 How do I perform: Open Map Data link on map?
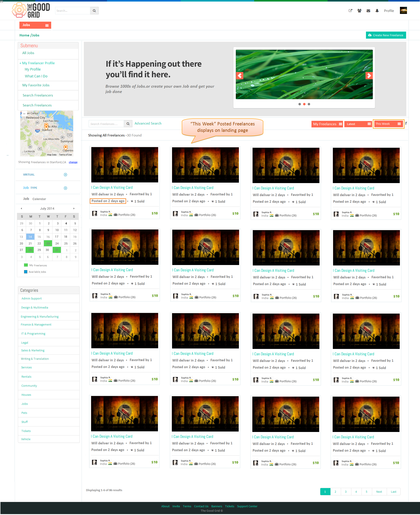(x=52, y=155)
